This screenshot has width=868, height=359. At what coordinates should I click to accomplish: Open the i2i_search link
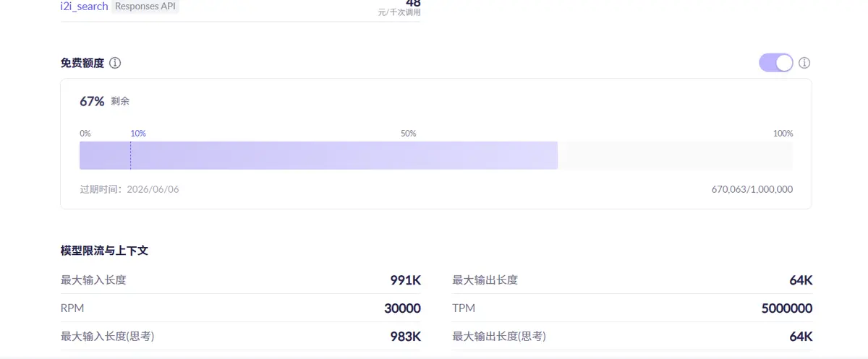84,6
